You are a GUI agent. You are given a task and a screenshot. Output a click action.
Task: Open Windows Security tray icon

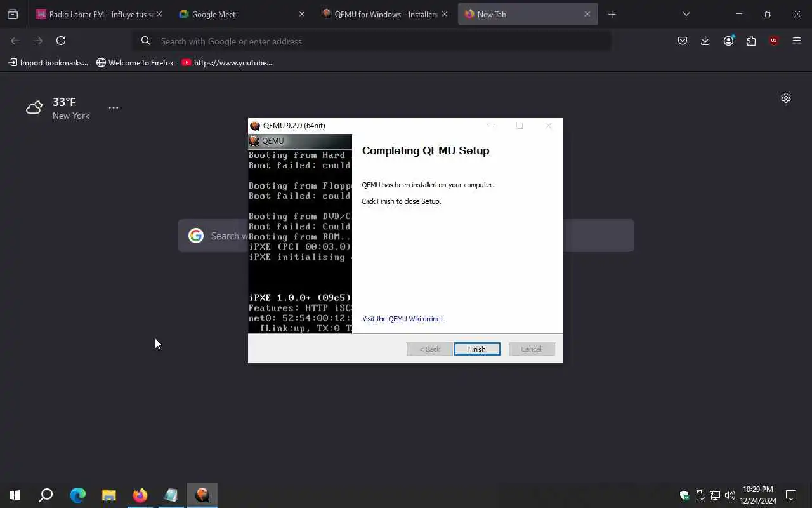pyautogui.click(x=684, y=495)
